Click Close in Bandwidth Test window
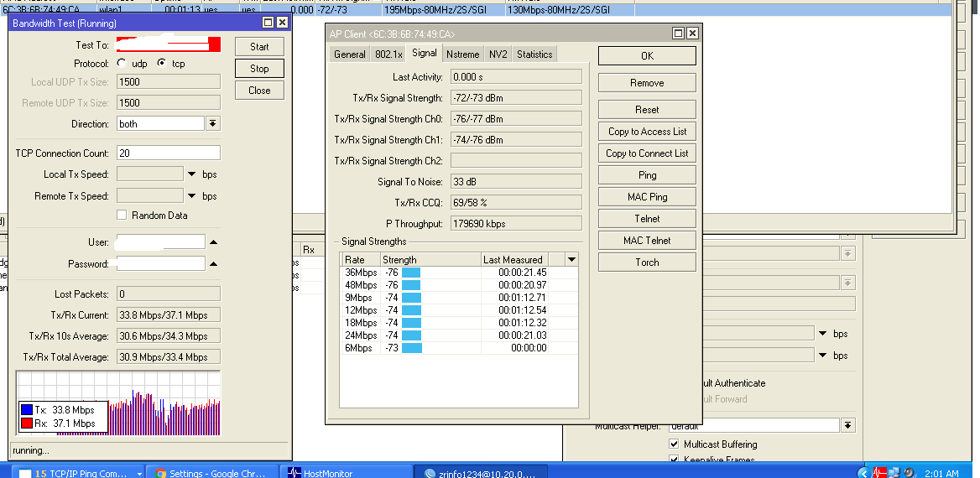This screenshot has width=980, height=478. coord(259,91)
